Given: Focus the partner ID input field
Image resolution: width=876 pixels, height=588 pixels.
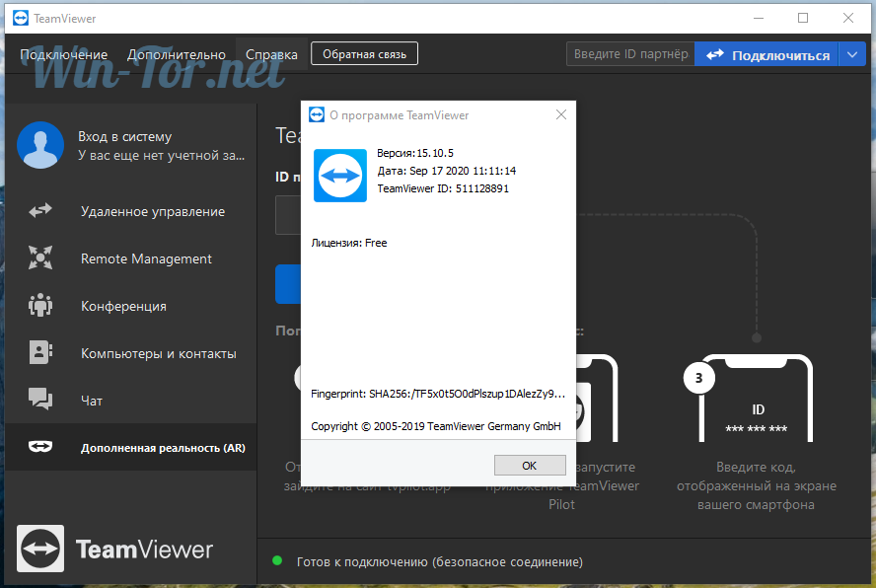Looking at the screenshot, I should [630, 54].
